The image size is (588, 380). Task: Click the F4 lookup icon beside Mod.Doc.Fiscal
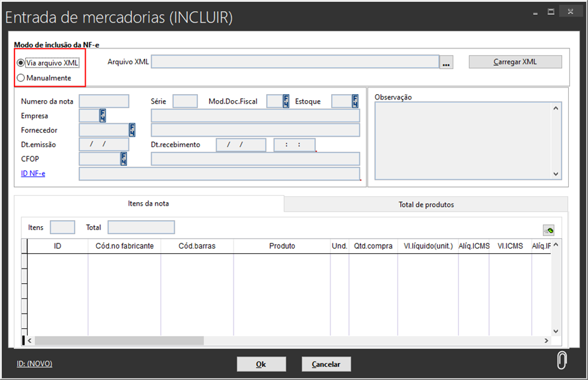[x=286, y=101]
